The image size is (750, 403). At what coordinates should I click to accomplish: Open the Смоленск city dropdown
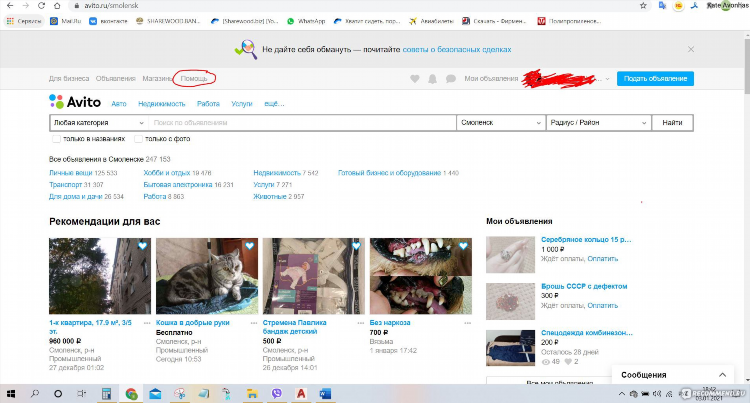(501, 123)
